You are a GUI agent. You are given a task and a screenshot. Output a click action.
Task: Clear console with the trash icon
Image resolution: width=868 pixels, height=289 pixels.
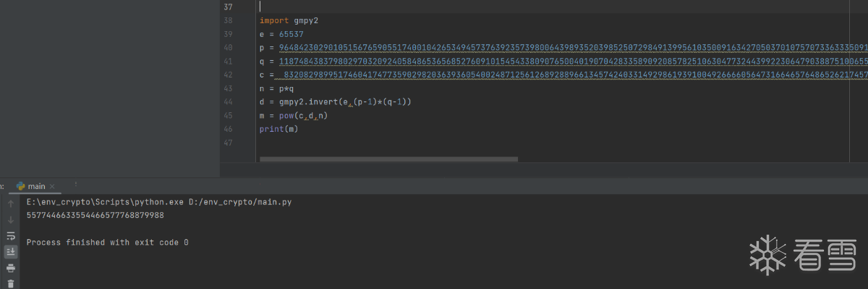[11, 283]
